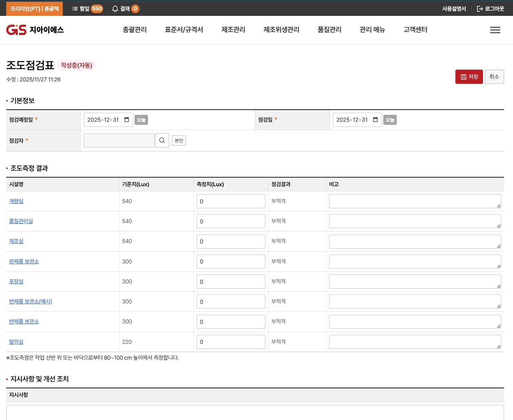
Task: Focus 비고 textarea for 계량실
Action: coord(415,201)
